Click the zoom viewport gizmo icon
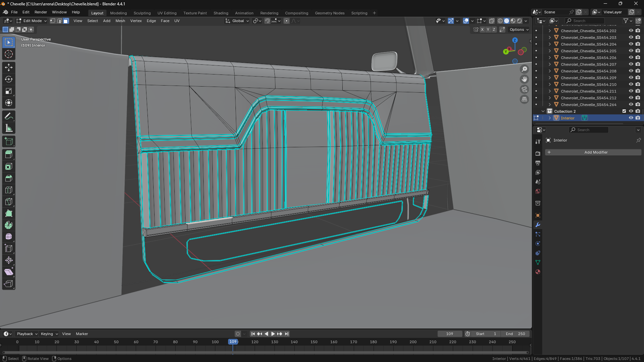 coord(524,69)
